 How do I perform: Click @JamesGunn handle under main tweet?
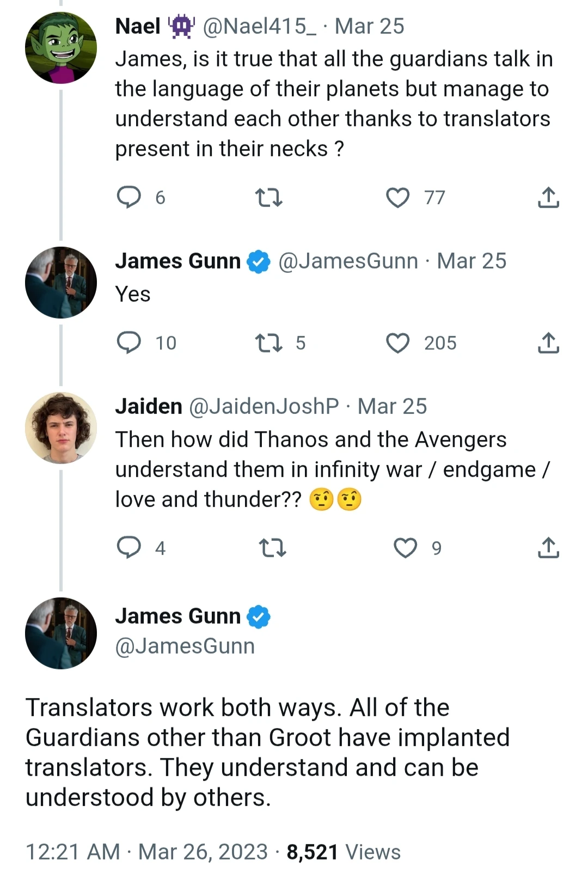tap(185, 646)
